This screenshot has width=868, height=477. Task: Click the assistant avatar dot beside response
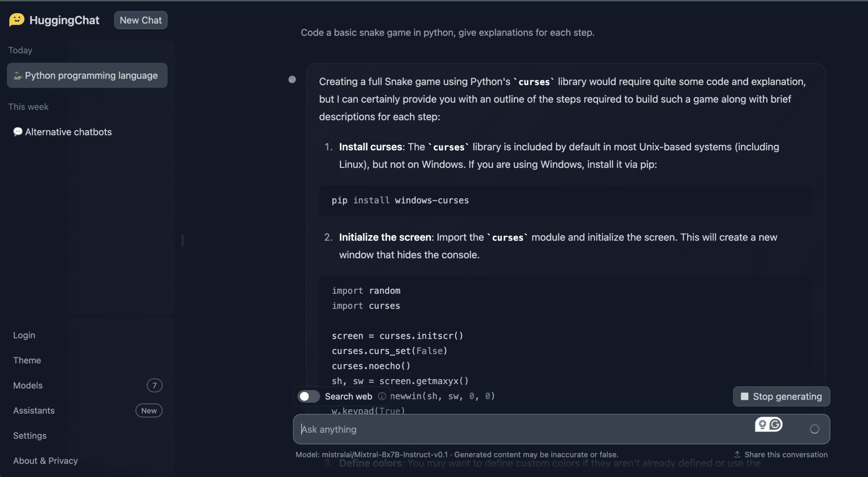[292, 79]
